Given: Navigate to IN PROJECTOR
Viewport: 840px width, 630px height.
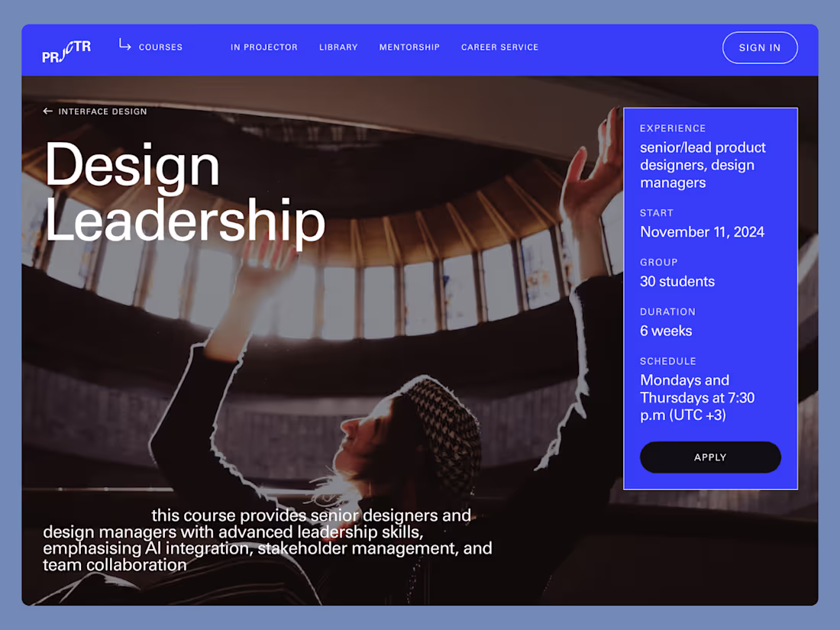Looking at the screenshot, I should click(264, 47).
